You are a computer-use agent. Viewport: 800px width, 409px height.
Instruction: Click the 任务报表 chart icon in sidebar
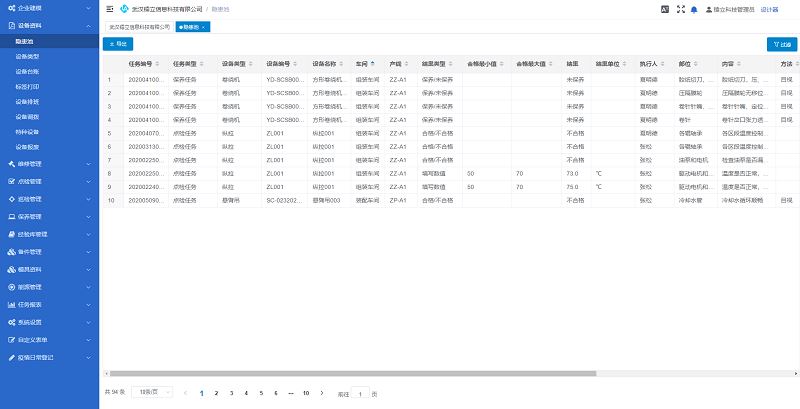coord(9,303)
